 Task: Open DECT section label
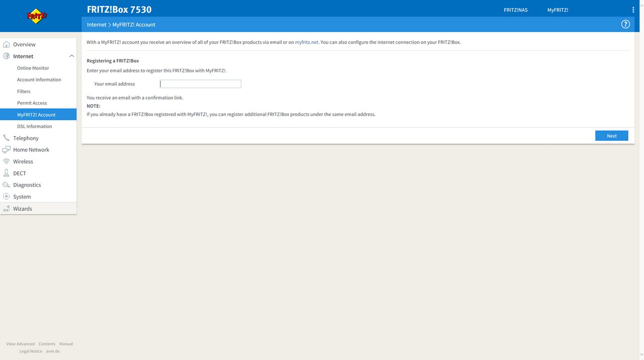click(20, 173)
